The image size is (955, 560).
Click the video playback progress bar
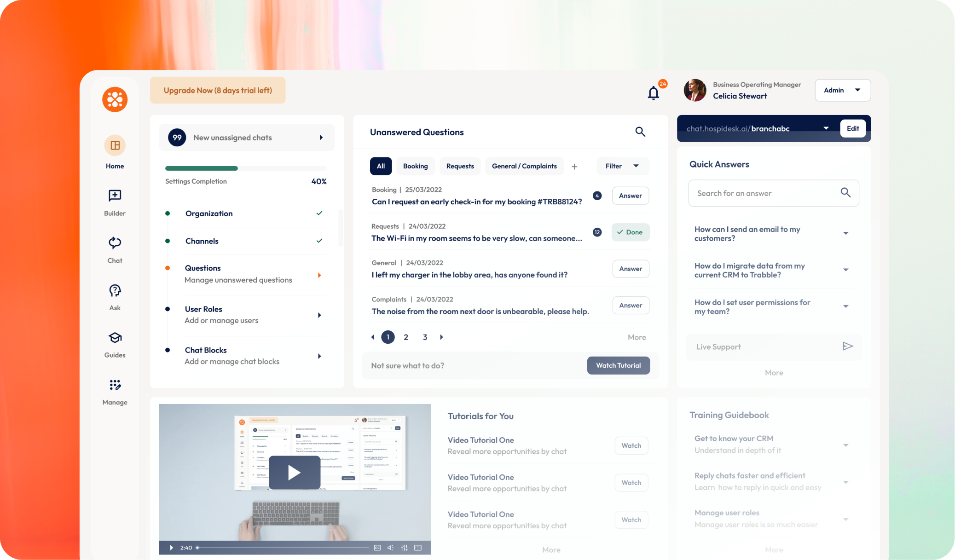283,548
